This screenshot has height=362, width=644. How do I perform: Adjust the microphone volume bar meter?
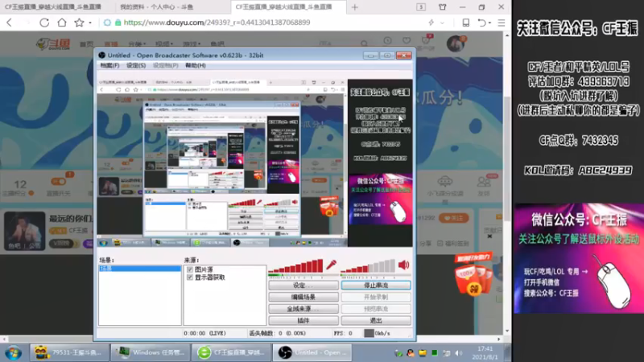(x=295, y=266)
